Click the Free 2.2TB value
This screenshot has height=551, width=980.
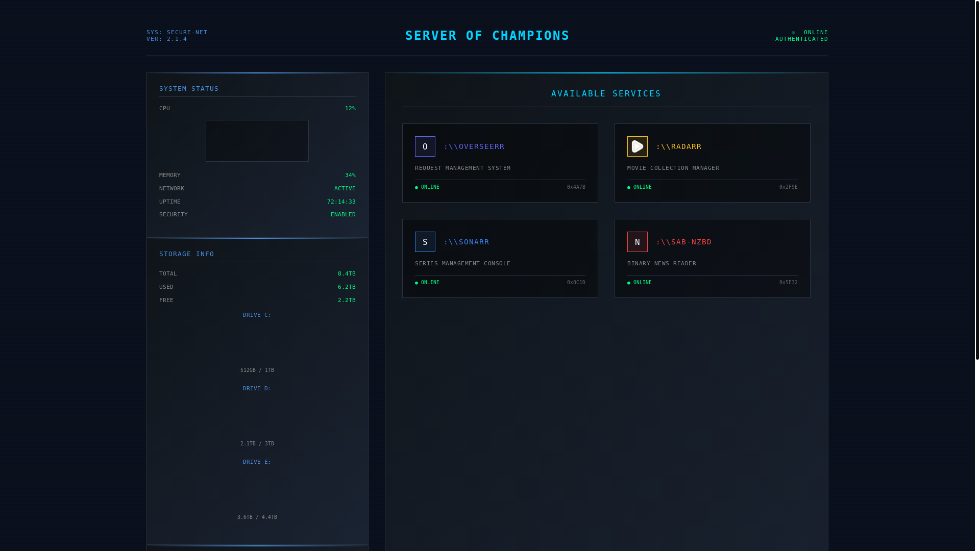tap(347, 300)
